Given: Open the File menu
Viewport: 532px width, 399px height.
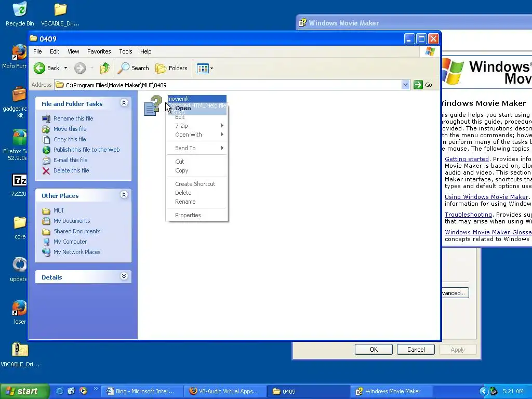Looking at the screenshot, I should click(37, 51).
